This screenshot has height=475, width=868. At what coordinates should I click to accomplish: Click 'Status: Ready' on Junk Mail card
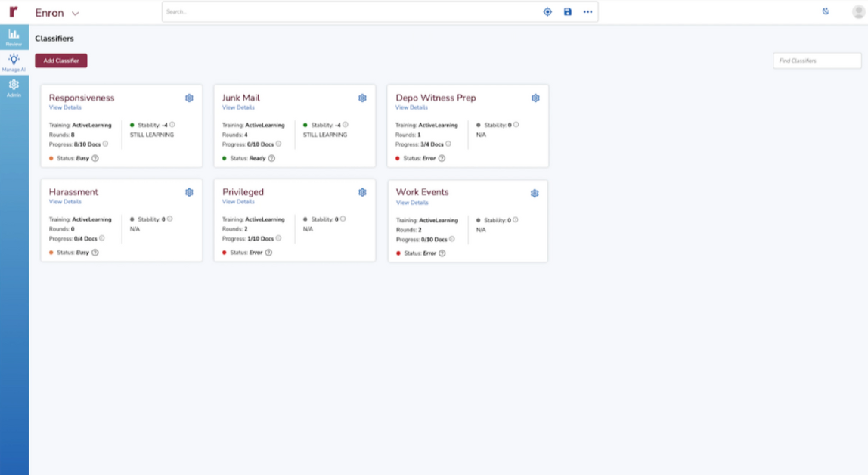coord(248,158)
